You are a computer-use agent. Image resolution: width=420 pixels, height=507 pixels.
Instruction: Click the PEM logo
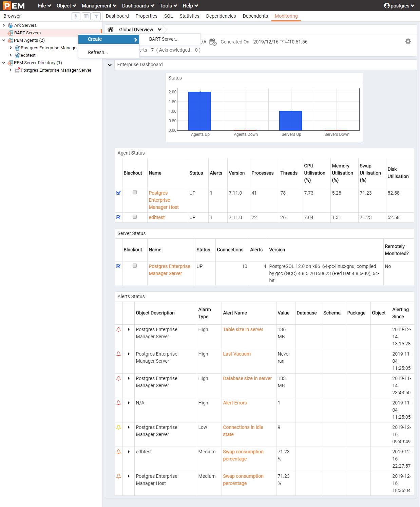coord(14,6)
